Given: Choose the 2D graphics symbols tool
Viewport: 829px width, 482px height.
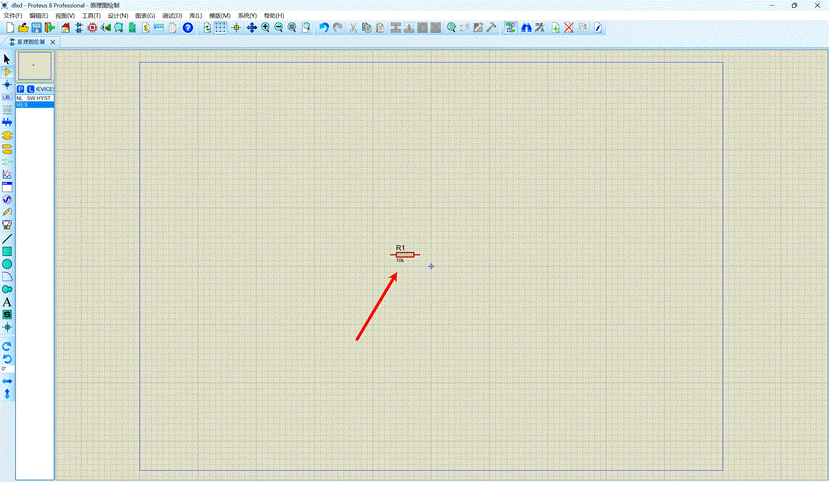Looking at the screenshot, I should tap(7, 315).
